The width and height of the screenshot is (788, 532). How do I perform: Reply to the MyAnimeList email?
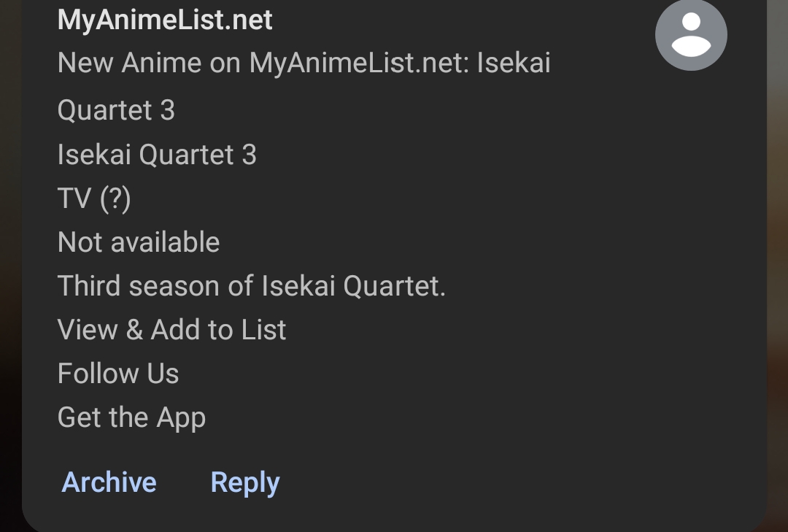[x=245, y=482]
